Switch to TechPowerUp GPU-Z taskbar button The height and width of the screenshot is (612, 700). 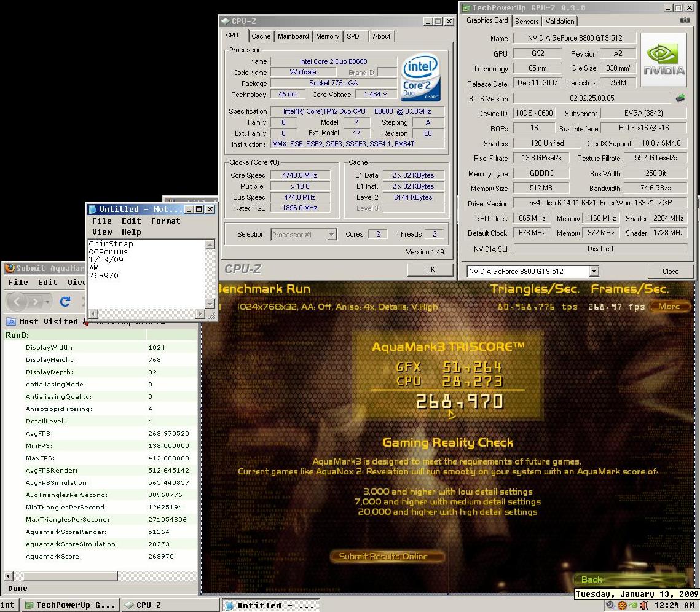click(71, 605)
